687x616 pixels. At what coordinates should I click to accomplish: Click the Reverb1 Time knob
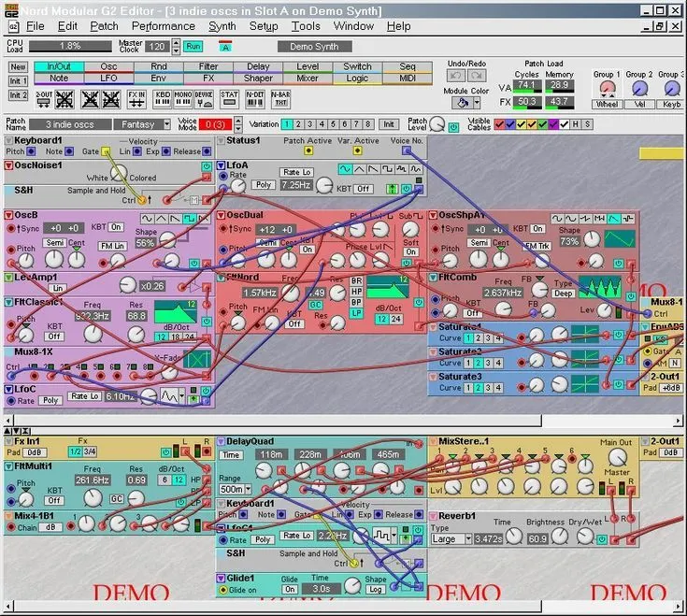coord(514,537)
